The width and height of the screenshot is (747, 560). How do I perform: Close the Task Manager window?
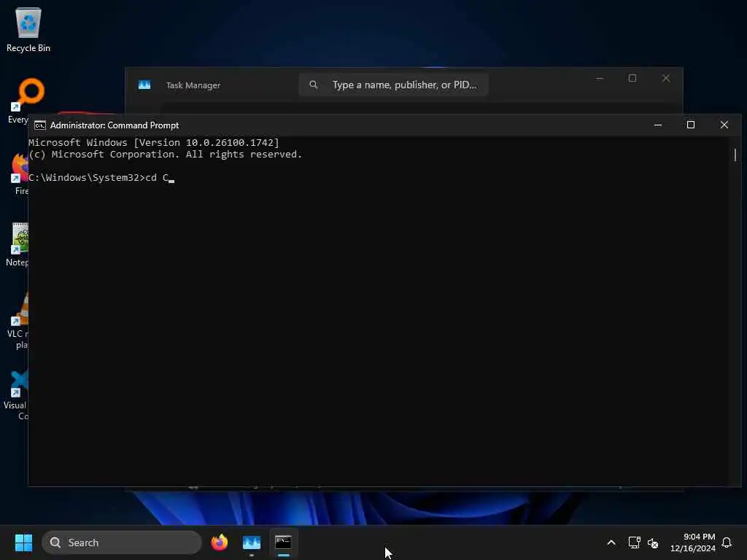point(666,79)
